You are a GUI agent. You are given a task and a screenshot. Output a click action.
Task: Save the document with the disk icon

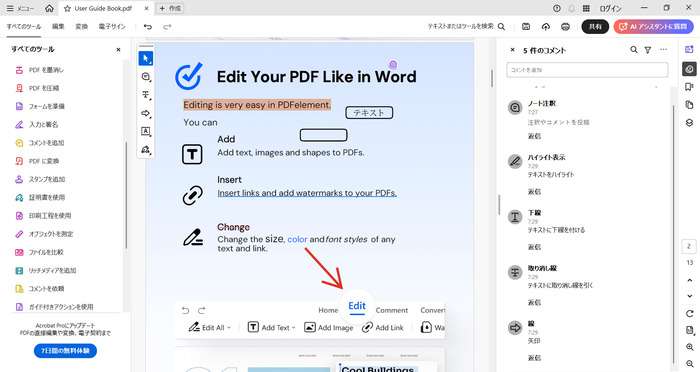point(526,27)
